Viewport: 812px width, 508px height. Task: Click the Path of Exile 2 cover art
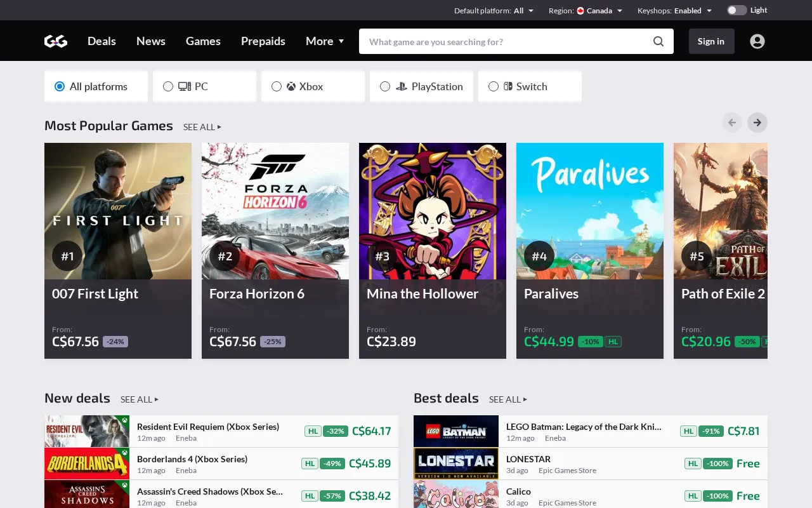click(721, 211)
